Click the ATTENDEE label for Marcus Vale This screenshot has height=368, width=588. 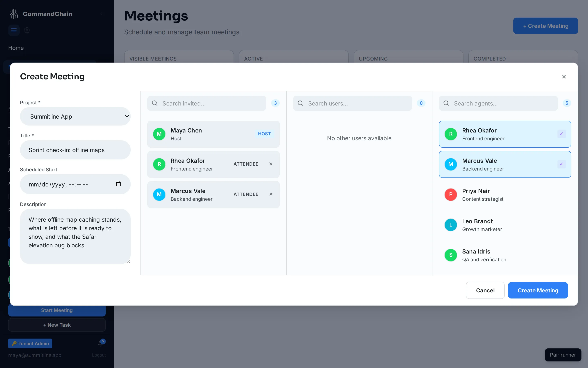click(246, 194)
